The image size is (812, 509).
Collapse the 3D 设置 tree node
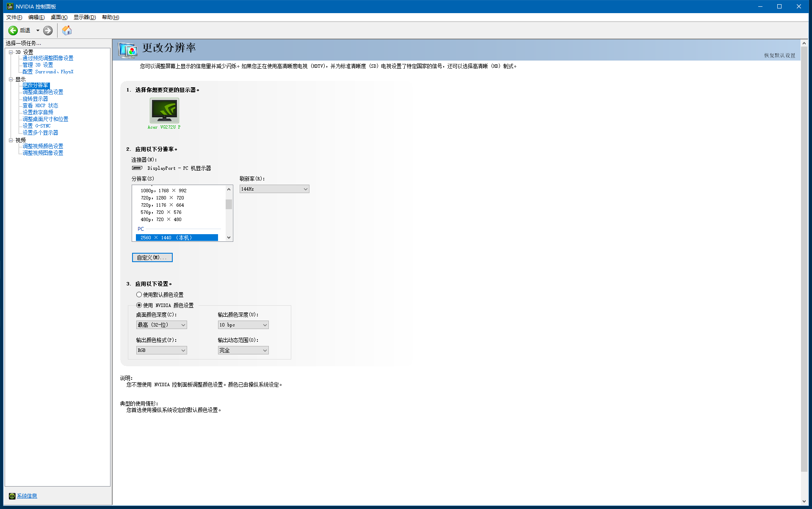point(11,52)
